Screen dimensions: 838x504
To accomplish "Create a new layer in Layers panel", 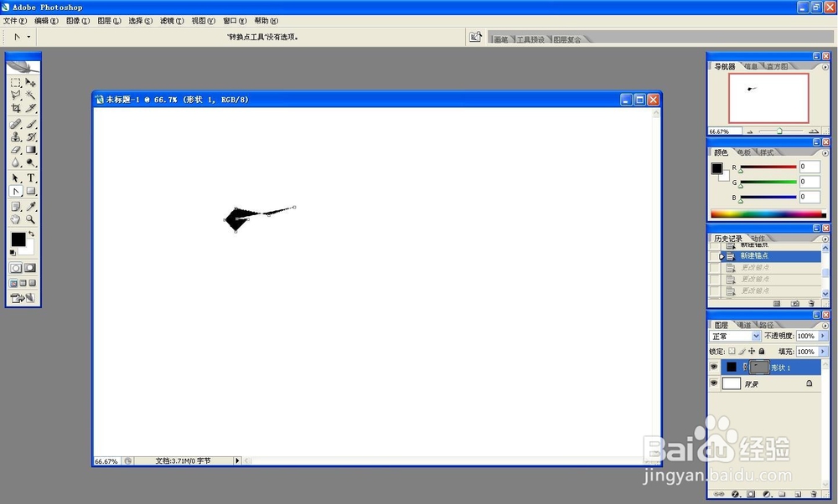I will tap(798, 495).
